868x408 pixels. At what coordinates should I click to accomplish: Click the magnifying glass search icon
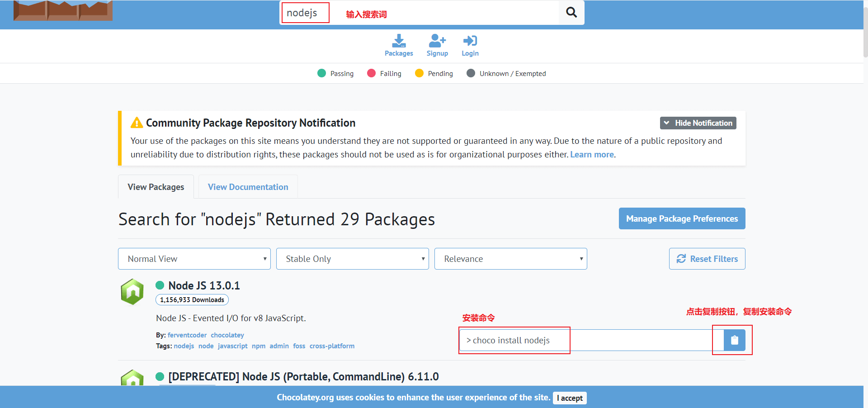point(571,13)
